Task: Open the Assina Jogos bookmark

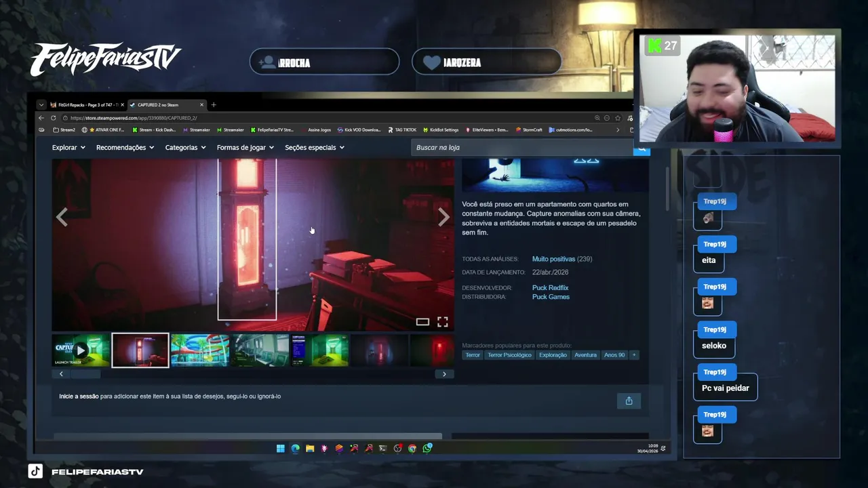Action: point(316,129)
